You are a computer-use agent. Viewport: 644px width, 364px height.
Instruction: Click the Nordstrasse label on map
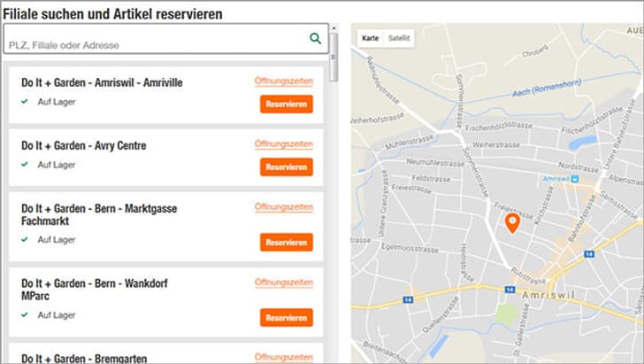coord(579,167)
